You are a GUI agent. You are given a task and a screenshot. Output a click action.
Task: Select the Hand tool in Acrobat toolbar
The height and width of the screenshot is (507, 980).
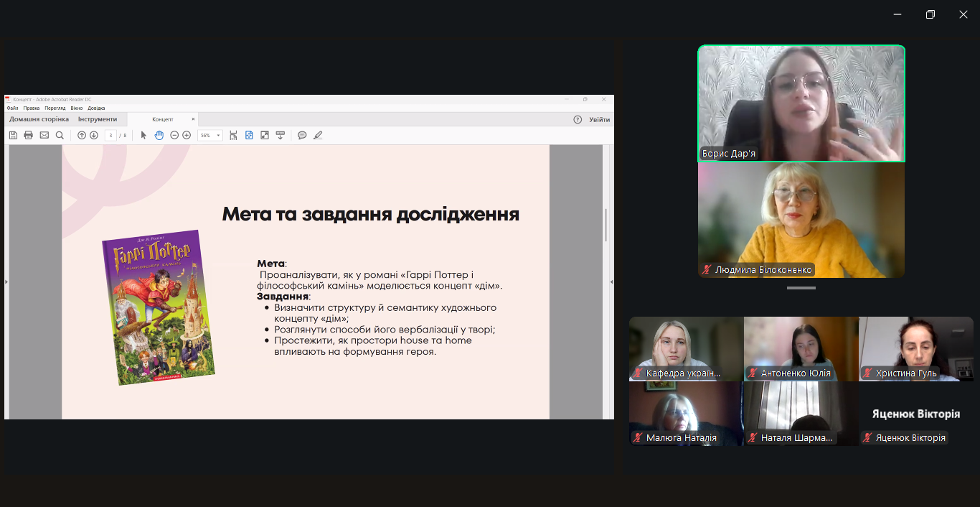(159, 135)
